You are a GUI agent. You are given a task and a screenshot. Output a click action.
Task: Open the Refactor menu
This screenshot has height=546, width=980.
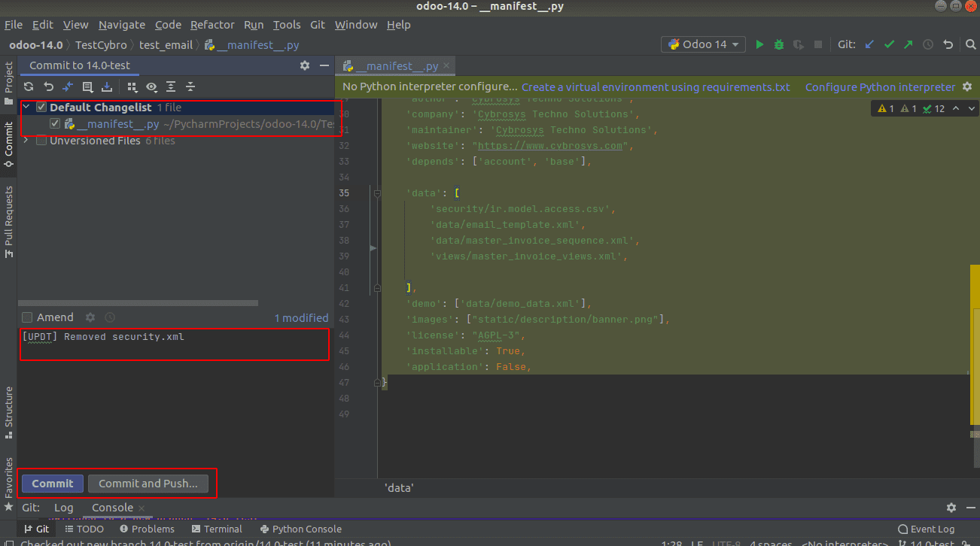(x=212, y=25)
